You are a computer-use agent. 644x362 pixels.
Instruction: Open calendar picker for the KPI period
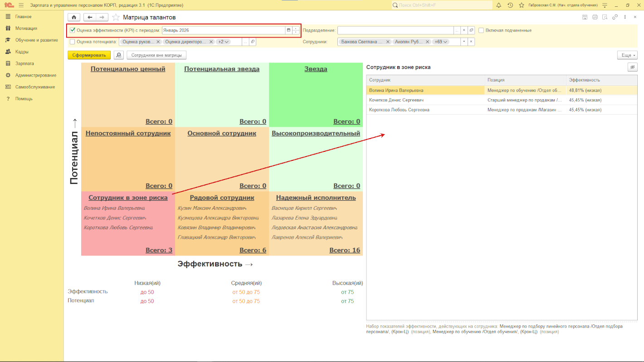point(288,30)
